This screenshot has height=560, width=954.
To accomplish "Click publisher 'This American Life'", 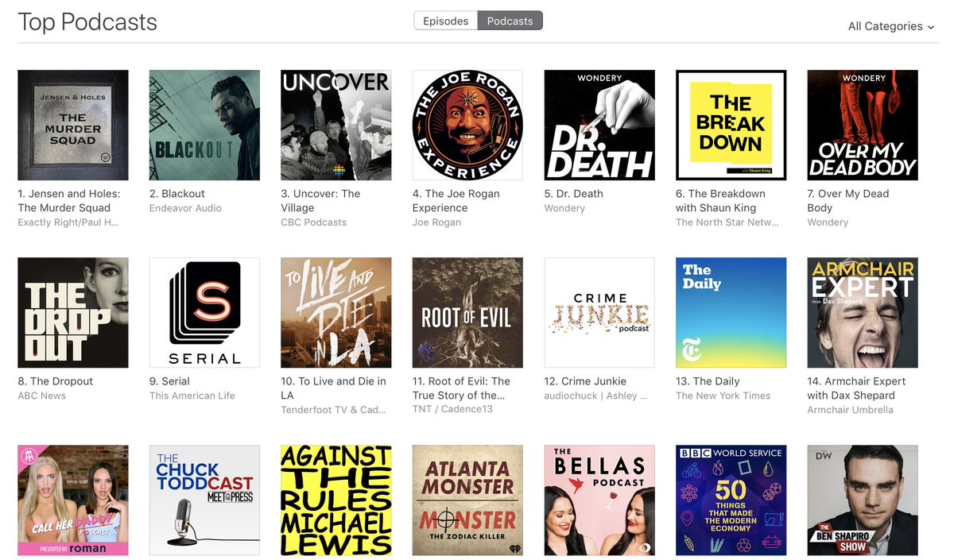I will click(192, 396).
